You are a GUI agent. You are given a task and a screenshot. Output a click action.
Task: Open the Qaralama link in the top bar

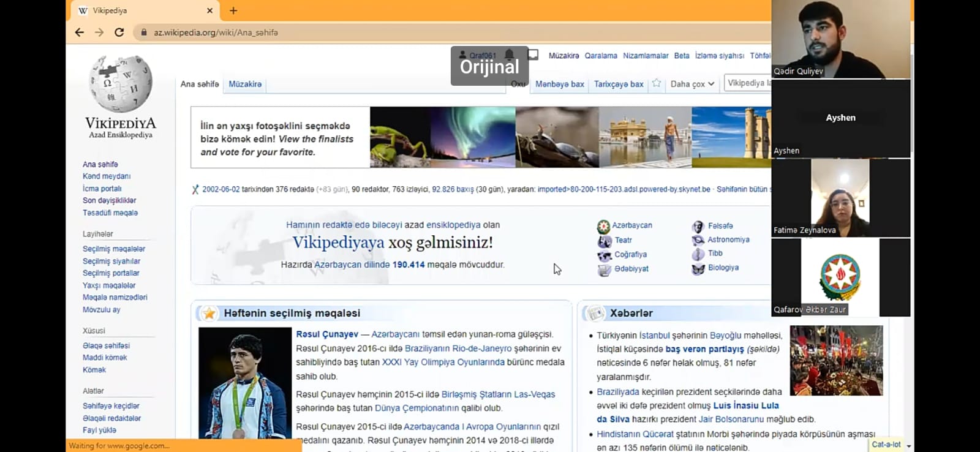pyautogui.click(x=601, y=56)
